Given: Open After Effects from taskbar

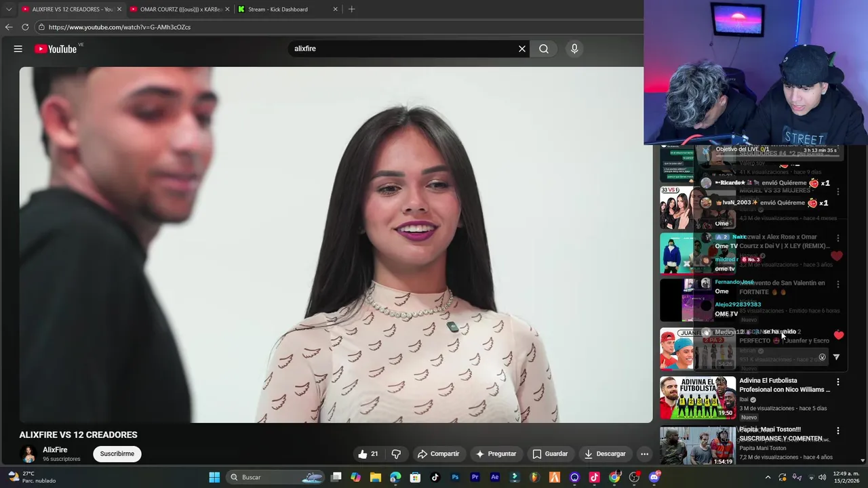Looking at the screenshot, I should coord(495,477).
